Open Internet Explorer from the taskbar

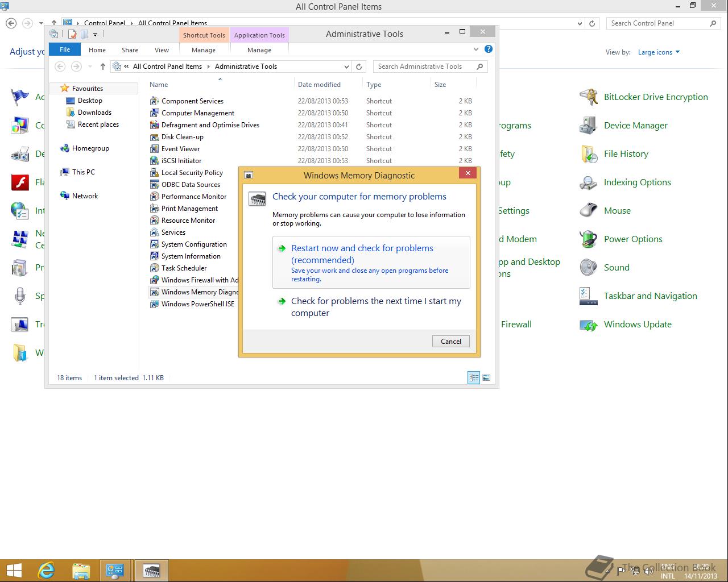[46, 571]
